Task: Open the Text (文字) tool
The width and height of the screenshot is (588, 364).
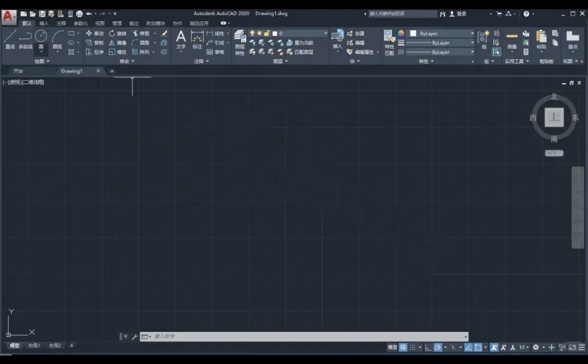Action: coord(181,39)
